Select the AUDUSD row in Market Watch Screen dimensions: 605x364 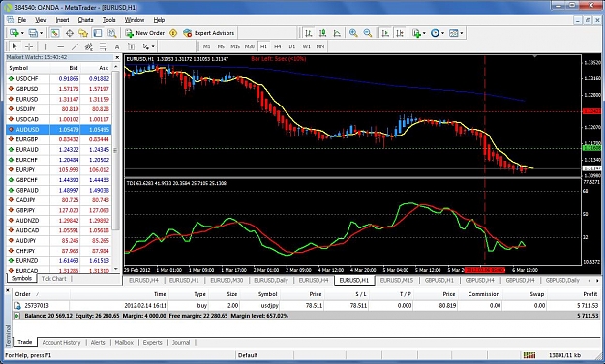59,130
